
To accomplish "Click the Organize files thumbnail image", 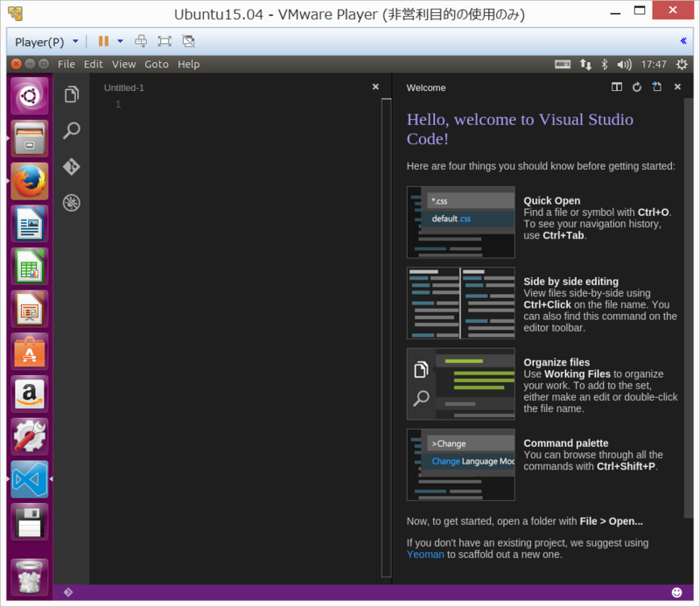I will coord(461,384).
